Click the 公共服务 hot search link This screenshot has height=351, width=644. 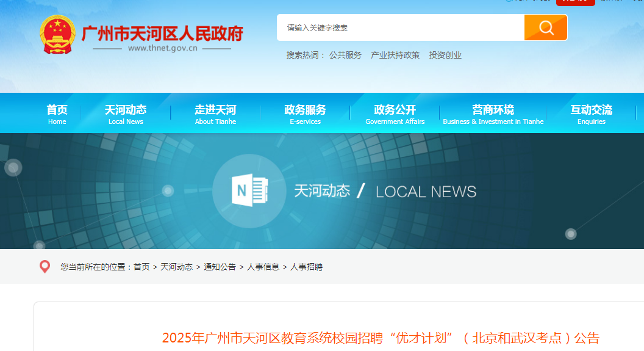tap(345, 55)
